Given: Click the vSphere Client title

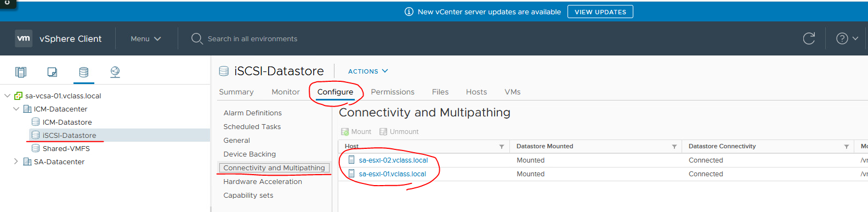Looking at the screenshot, I should click(70, 38).
